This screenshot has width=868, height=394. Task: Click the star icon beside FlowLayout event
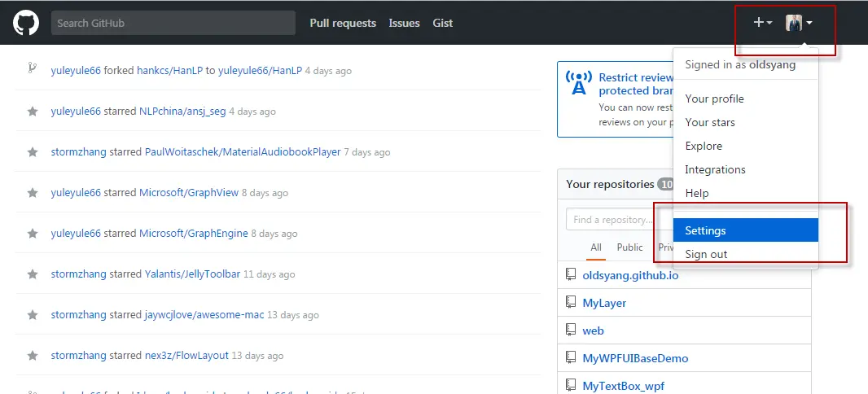click(33, 355)
